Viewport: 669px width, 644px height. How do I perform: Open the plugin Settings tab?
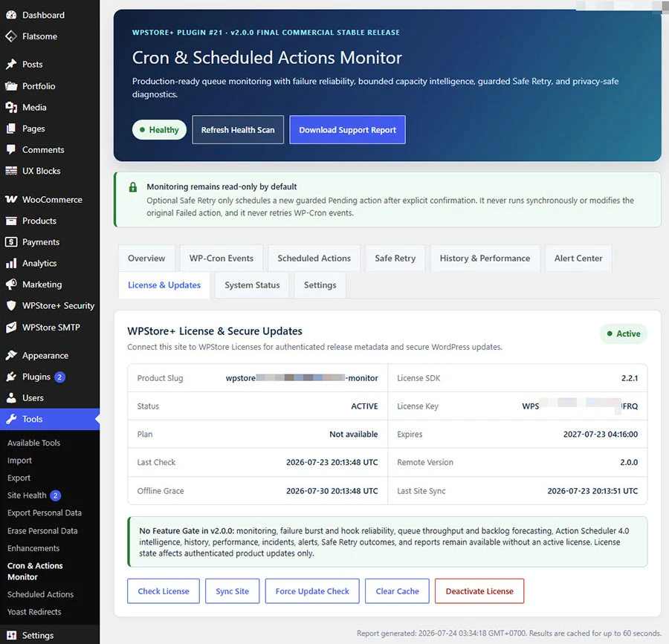[x=320, y=285]
